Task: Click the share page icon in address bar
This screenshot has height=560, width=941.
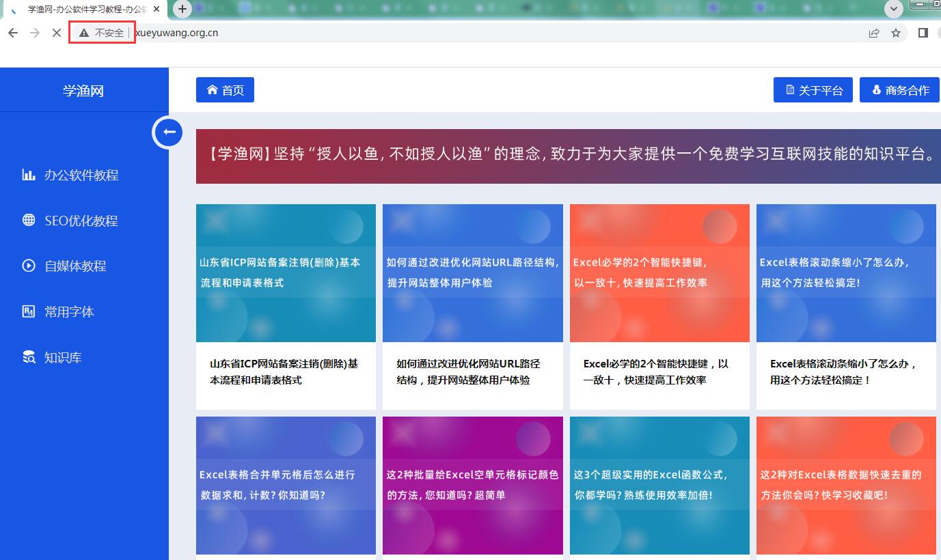Action: coord(874,33)
